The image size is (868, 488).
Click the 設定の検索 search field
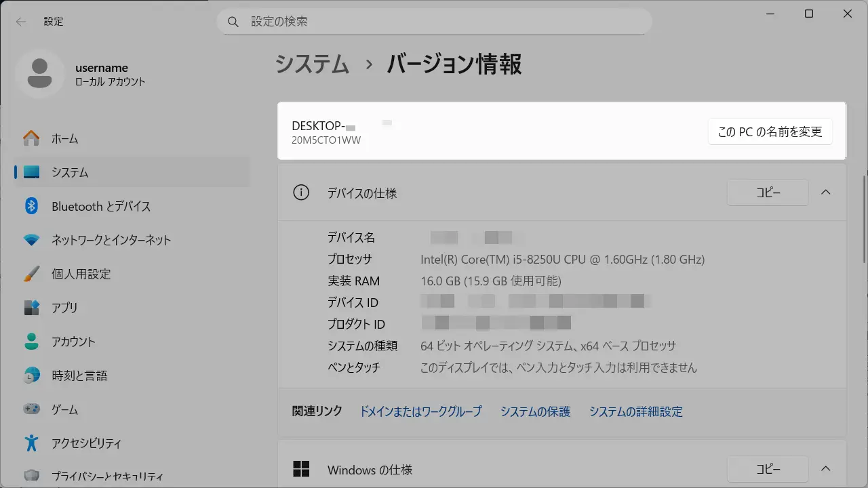click(x=434, y=22)
